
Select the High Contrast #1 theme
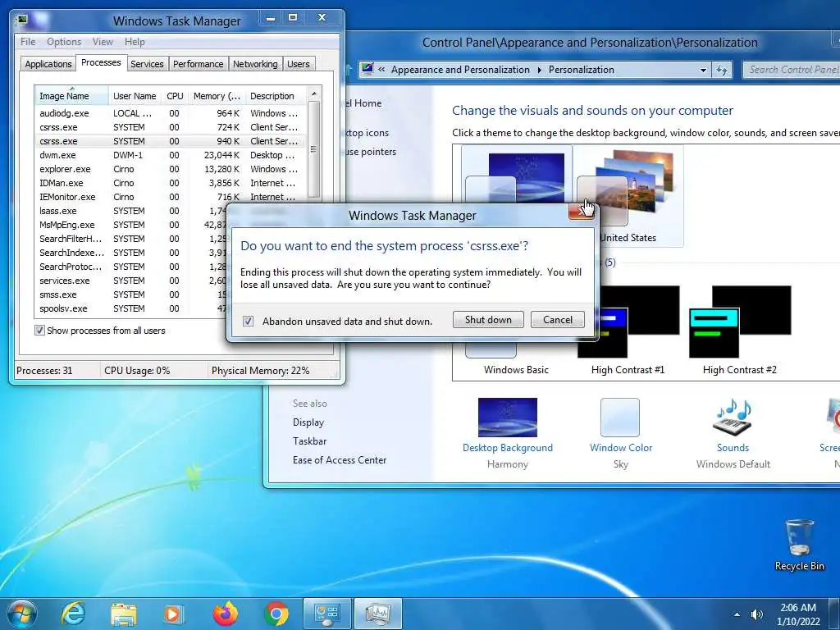tap(628, 330)
